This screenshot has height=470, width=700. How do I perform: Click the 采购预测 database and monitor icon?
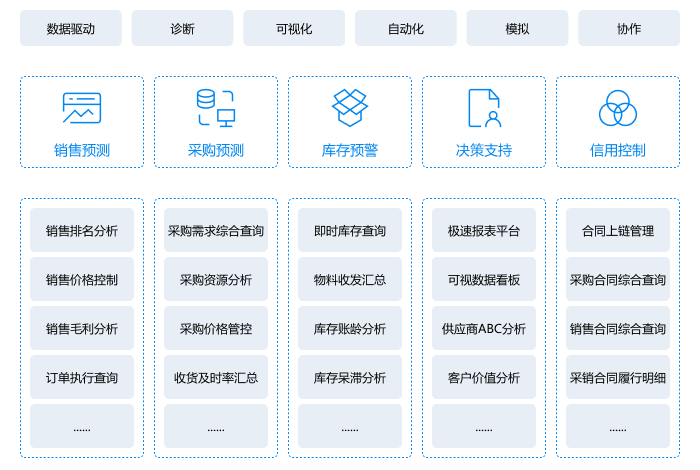click(216, 108)
